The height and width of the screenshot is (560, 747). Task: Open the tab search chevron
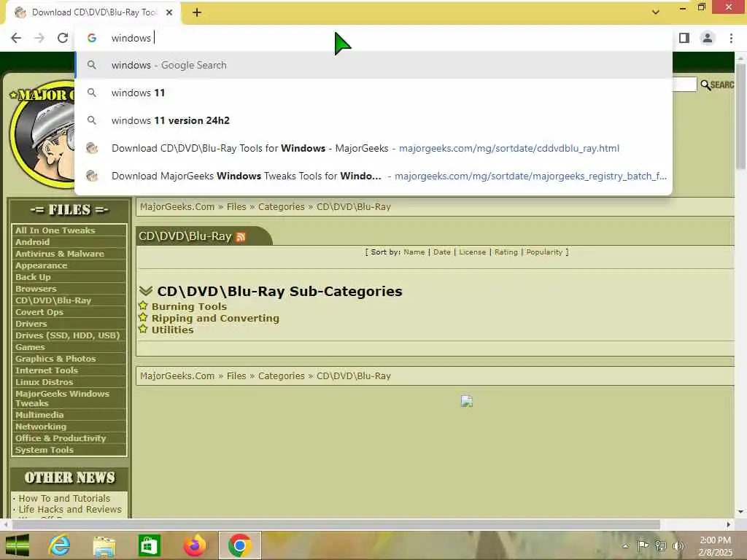click(656, 12)
